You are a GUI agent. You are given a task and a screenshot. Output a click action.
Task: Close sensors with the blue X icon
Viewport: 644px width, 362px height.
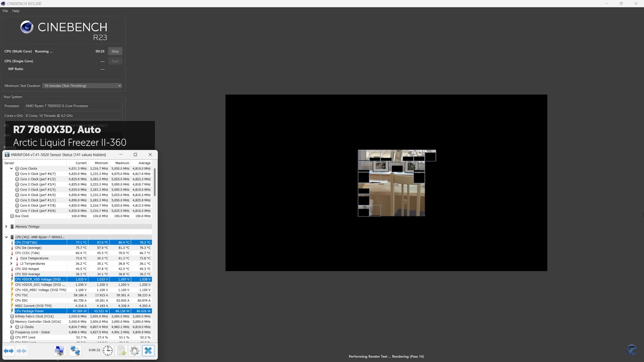coord(148,351)
